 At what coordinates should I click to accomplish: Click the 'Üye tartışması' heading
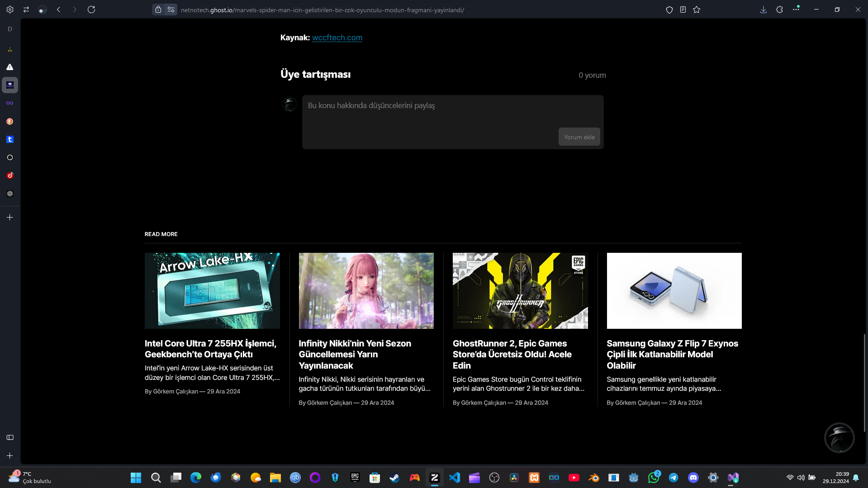tap(315, 75)
